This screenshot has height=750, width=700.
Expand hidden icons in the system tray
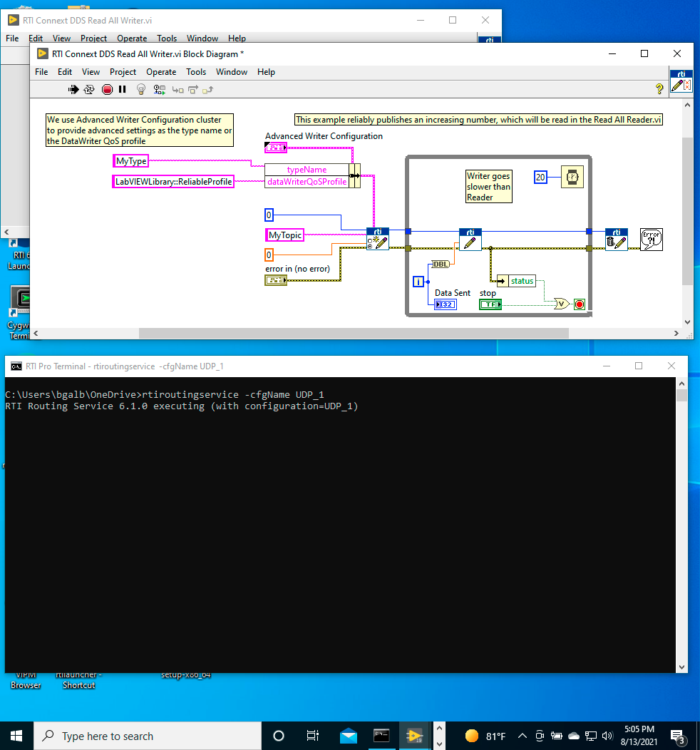click(522, 735)
